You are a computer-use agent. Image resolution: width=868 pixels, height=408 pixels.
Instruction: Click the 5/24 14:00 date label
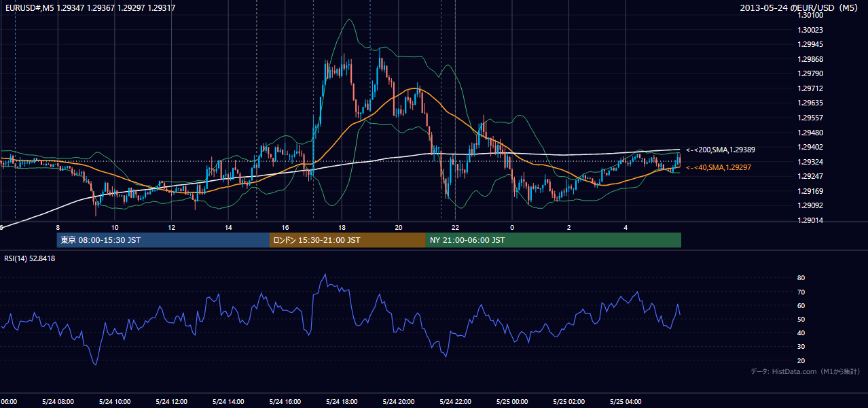(x=228, y=401)
